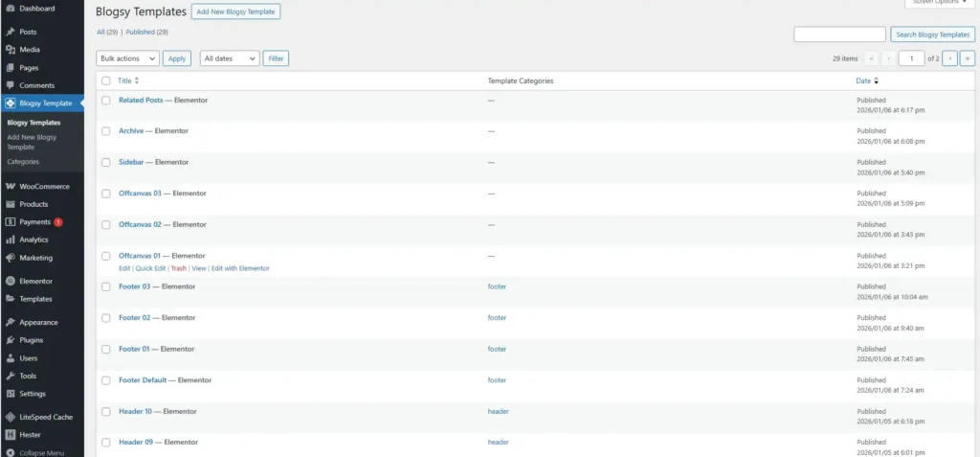
Task: Click Edit with Elementor for Offcanvas 01
Action: (240, 268)
